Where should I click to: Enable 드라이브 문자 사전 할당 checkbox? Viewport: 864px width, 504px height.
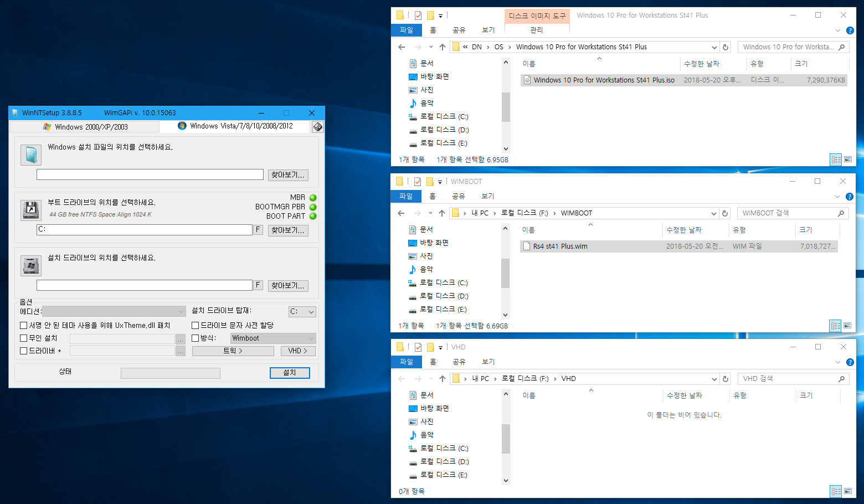(x=196, y=326)
